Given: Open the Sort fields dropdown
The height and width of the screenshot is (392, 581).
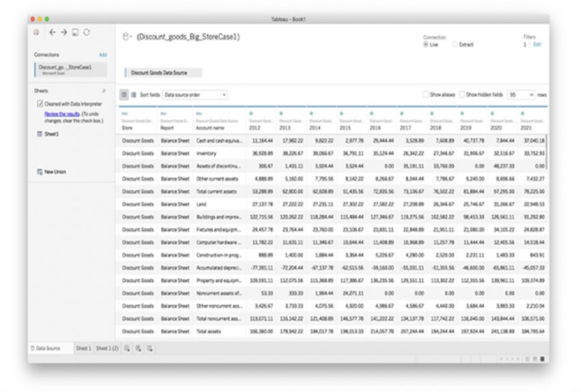Looking at the screenshot, I should (195, 95).
